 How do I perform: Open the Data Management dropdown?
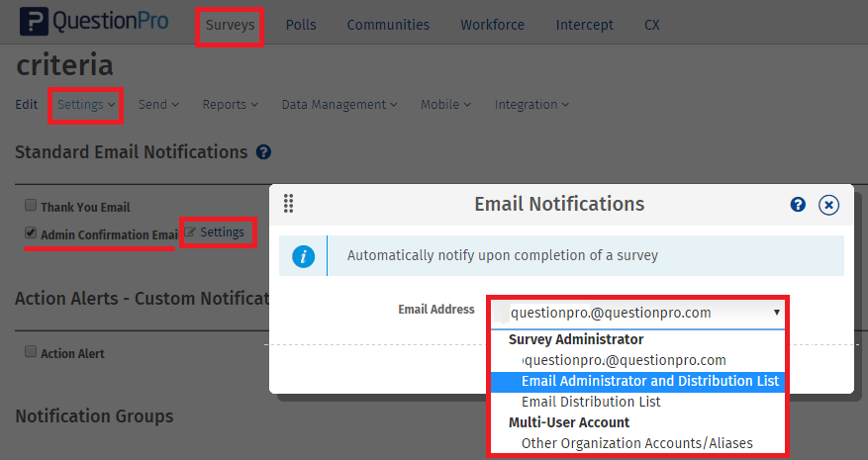(x=338, y=105)
